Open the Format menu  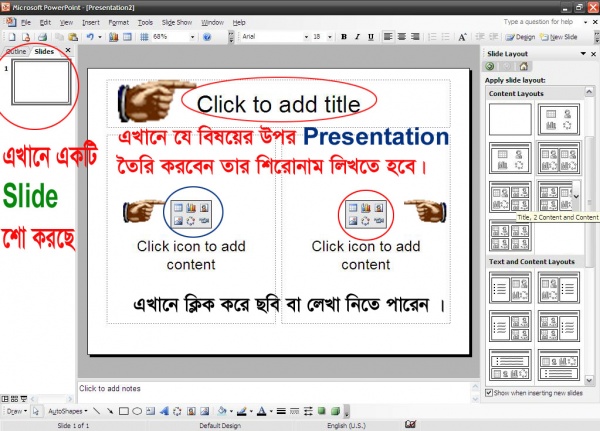click(119, 23)
